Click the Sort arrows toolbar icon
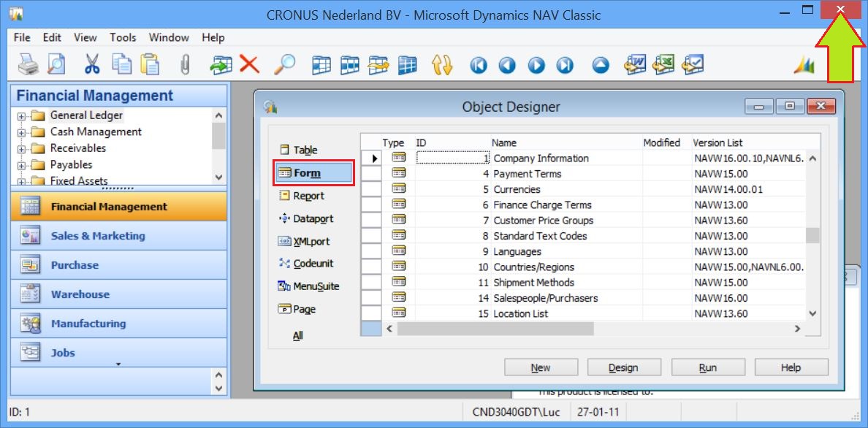868x428 pixels. coord(442,65)
